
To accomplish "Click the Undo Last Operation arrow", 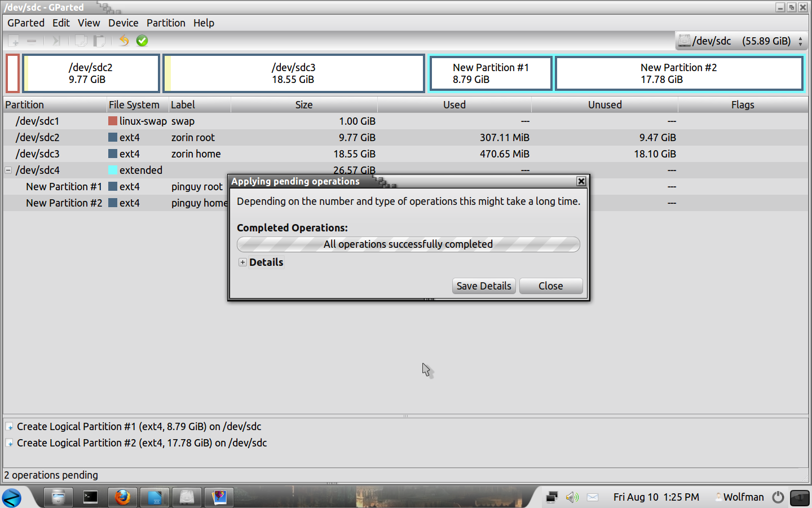I will coord(124,41).
